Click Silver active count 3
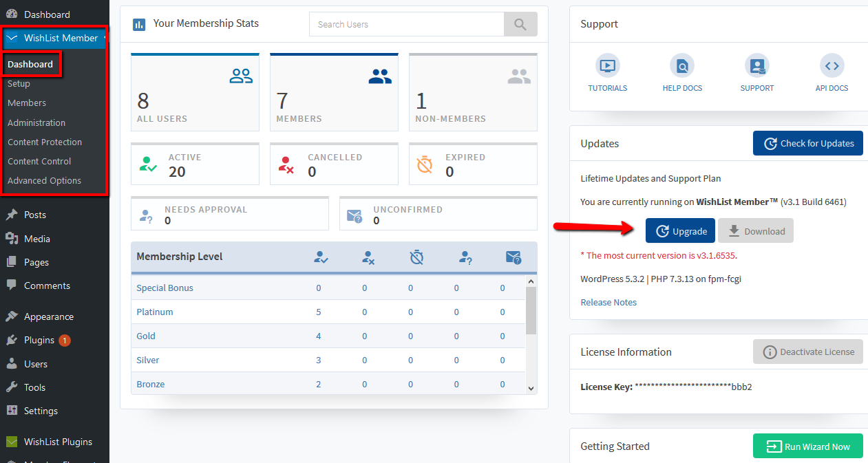 pyautogui.click(x=319, y=360)
